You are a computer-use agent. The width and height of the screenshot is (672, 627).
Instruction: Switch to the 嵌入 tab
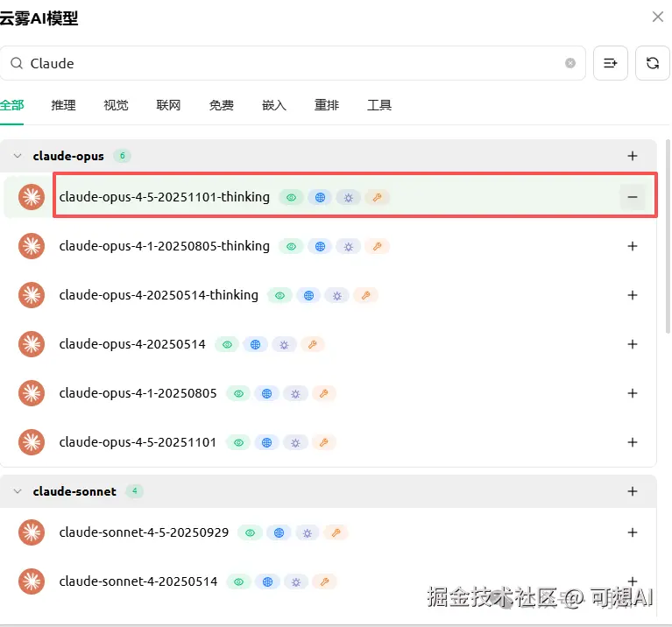(x=274, y=105)
